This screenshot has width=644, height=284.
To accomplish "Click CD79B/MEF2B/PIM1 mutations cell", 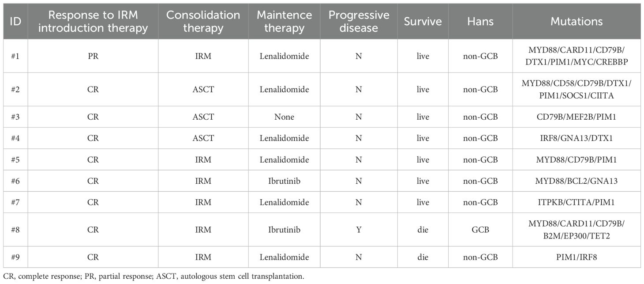I will pos(577,117).
